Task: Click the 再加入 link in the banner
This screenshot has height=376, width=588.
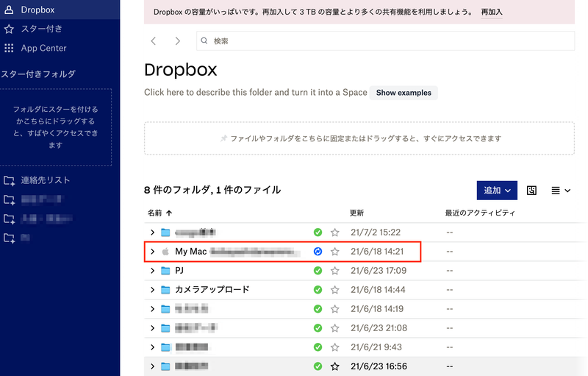Action: (492, 12)
